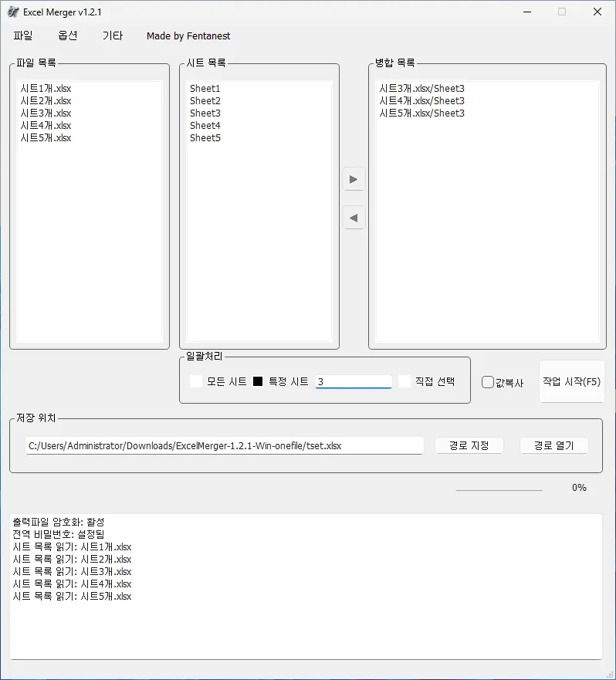Click the 경로 열기 button
The width and height of the screenshot is (616, 680).
554,445
